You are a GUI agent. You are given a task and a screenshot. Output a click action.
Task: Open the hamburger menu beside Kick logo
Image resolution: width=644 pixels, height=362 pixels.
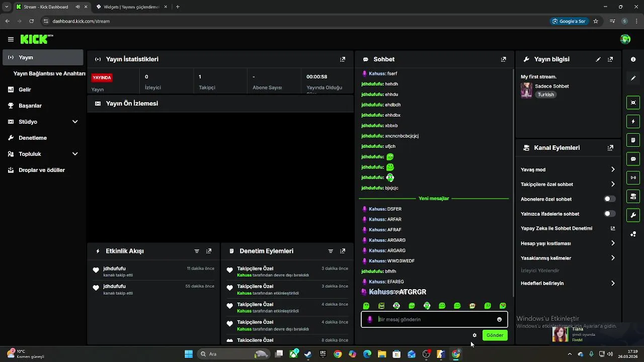(x=11, y=39)
